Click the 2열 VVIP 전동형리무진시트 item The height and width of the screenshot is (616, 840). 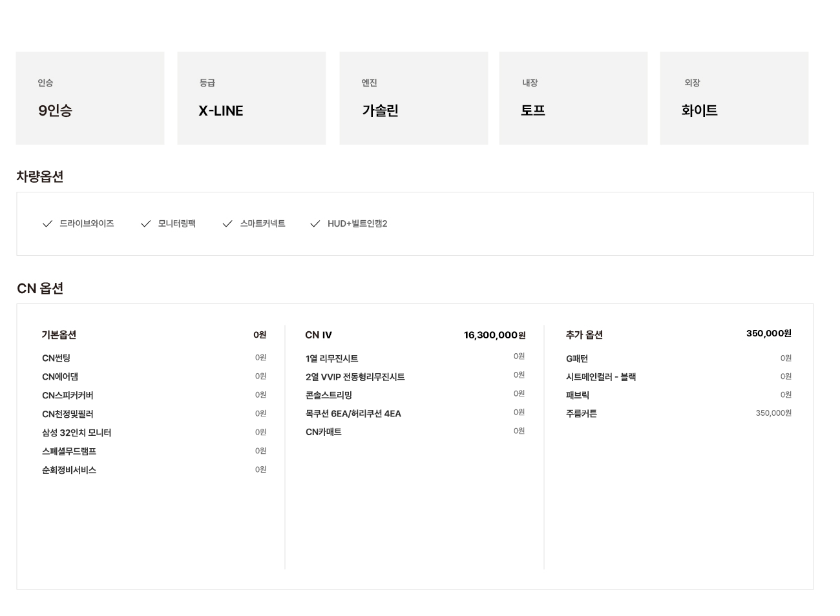[x=355, y=377]
